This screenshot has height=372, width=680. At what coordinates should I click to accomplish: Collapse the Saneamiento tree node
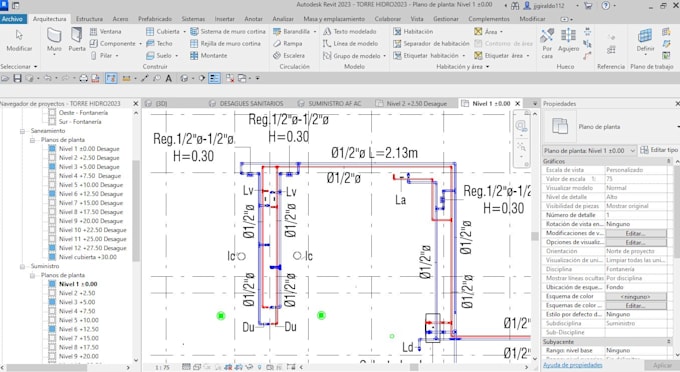click(x=22, y=131)
